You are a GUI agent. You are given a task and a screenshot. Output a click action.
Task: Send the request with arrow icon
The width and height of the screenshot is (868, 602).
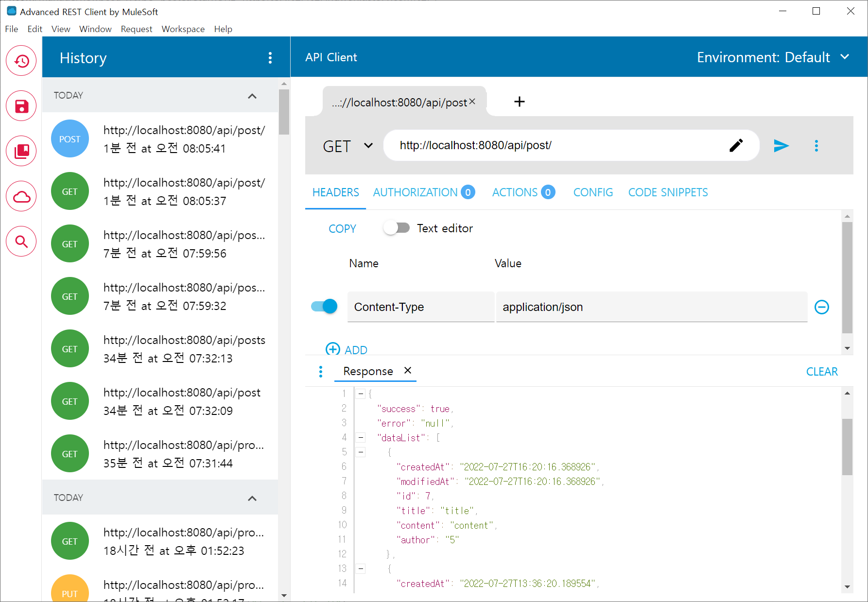tap(781, 145)
